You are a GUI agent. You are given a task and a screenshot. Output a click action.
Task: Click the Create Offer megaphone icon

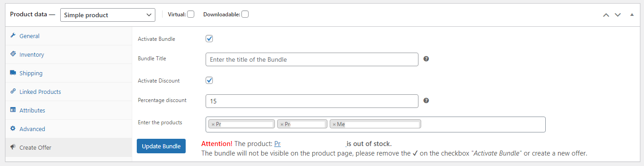(x=13, y=147)
